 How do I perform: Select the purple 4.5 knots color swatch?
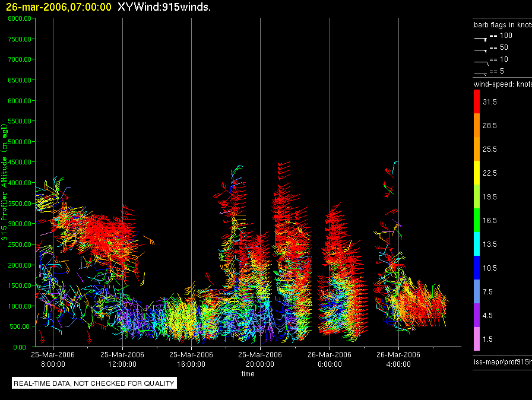tap(477, 315)
